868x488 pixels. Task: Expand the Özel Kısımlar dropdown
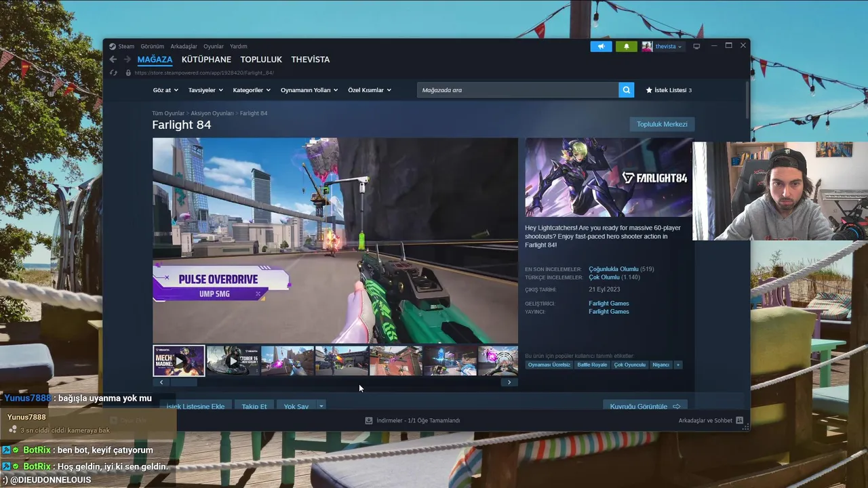tap(370, 90)
